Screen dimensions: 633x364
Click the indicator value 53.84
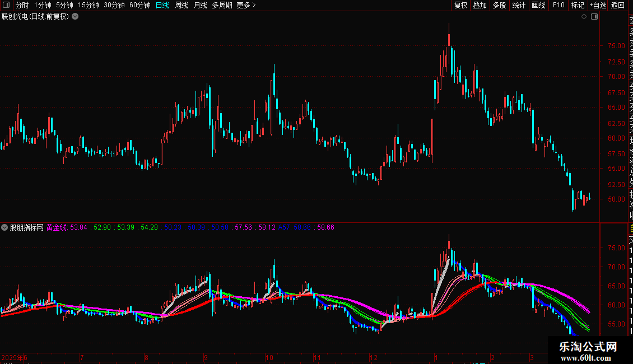(79, 227)
